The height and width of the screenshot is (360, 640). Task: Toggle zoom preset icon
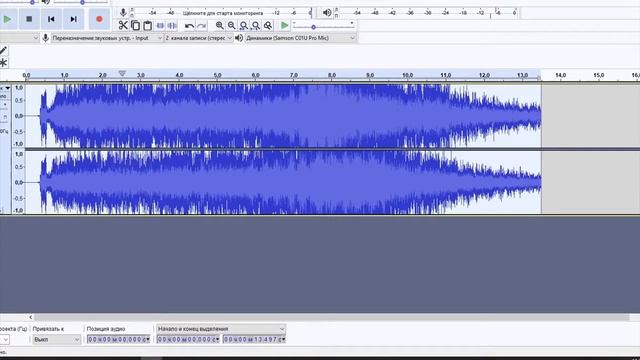point(268,25)
